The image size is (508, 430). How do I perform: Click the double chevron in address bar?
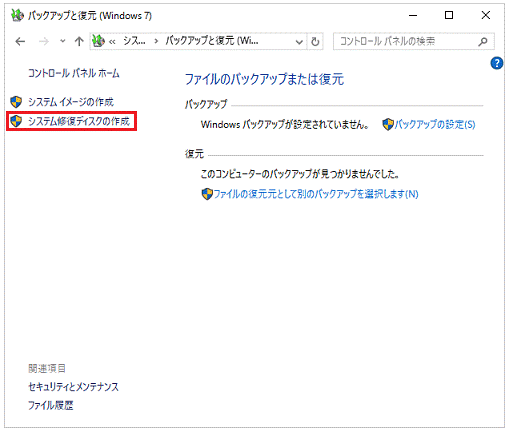(112, 42)
